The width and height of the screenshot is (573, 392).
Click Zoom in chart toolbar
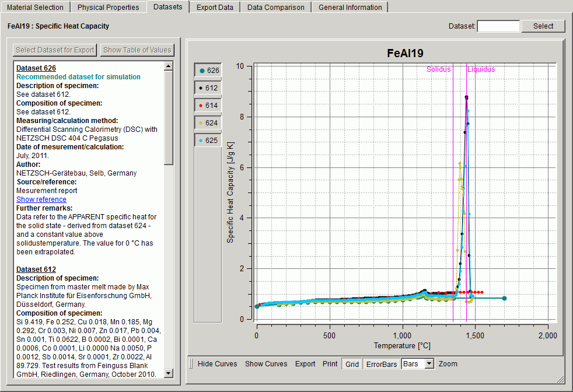pyautogui.click(x=448, y=364)
